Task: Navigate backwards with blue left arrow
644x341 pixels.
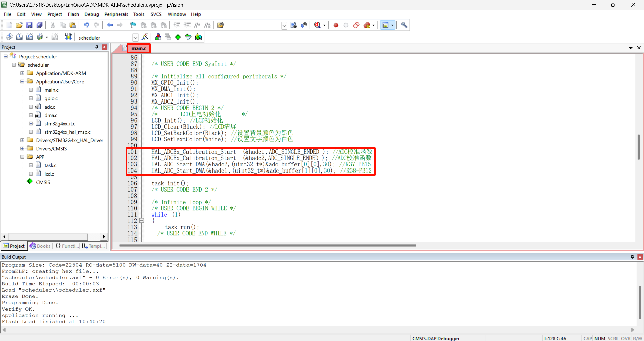Action: click(x=110, y=25)
